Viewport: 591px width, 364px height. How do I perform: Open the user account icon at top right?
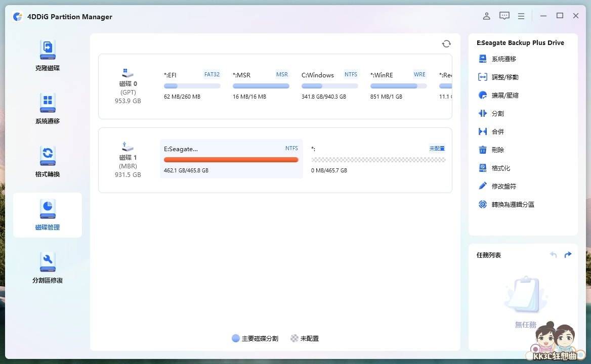click(486, 16)
